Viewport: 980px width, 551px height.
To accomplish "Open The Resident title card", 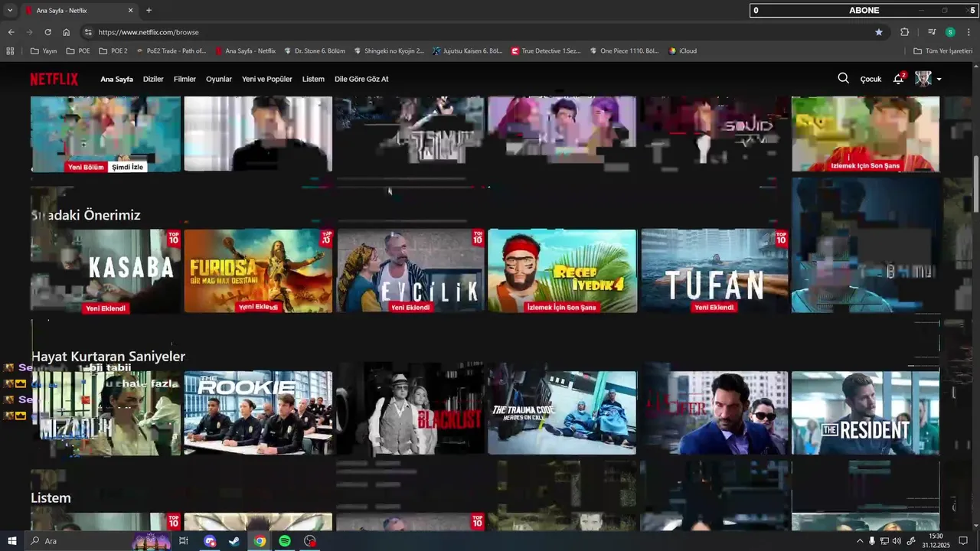I will (x=865, y=413).
